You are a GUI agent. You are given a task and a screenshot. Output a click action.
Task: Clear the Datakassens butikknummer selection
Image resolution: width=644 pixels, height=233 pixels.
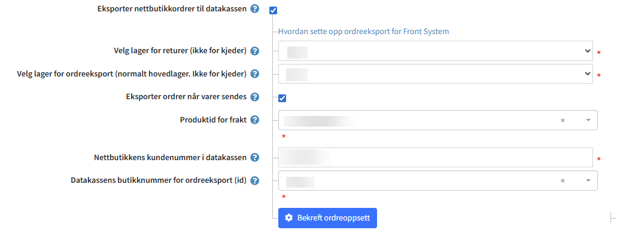point(563,180)
